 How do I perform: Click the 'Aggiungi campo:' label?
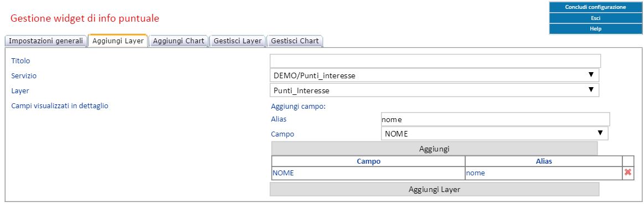tap(298, 106)
